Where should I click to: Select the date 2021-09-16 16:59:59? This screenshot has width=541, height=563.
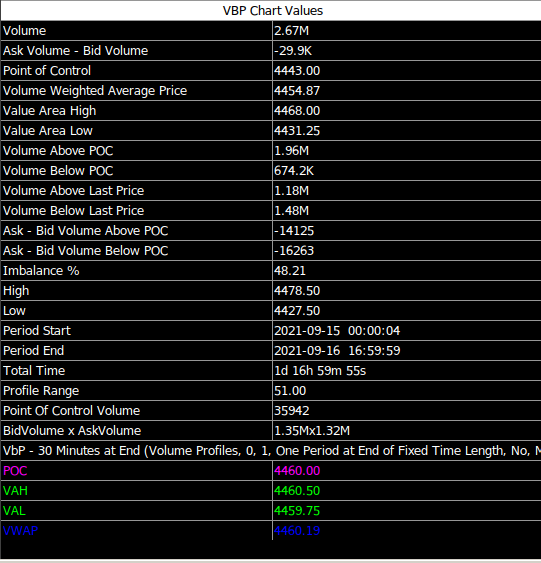pos(337,351)
